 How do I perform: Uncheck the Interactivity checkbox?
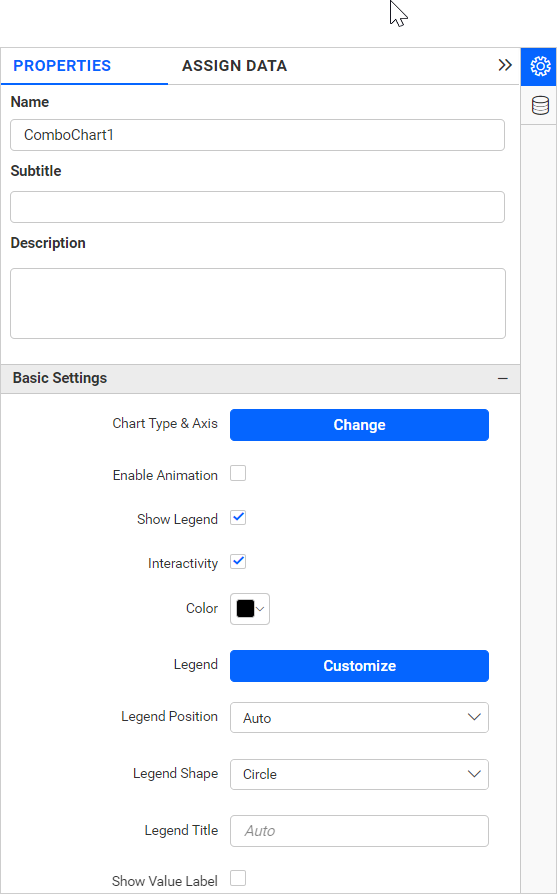tap(238, 562)
